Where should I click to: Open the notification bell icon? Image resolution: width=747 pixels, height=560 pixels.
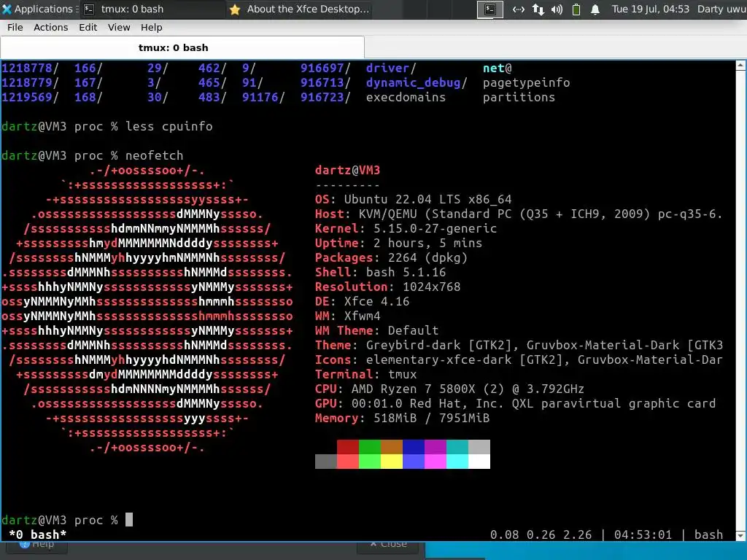[595, 9]
